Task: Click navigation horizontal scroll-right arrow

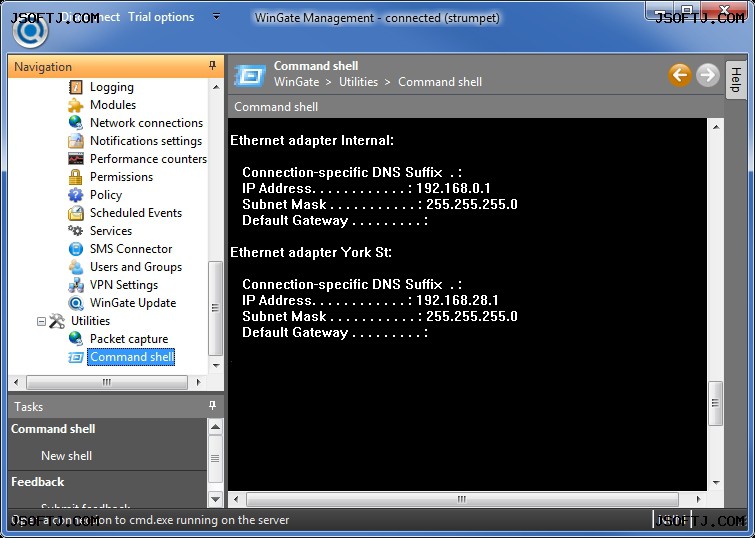Action: tap(198, 382)
